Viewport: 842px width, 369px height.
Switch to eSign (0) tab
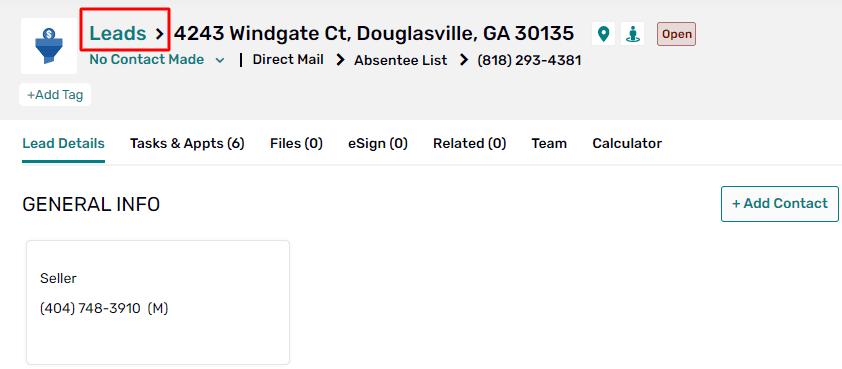[x=378, y=143]
